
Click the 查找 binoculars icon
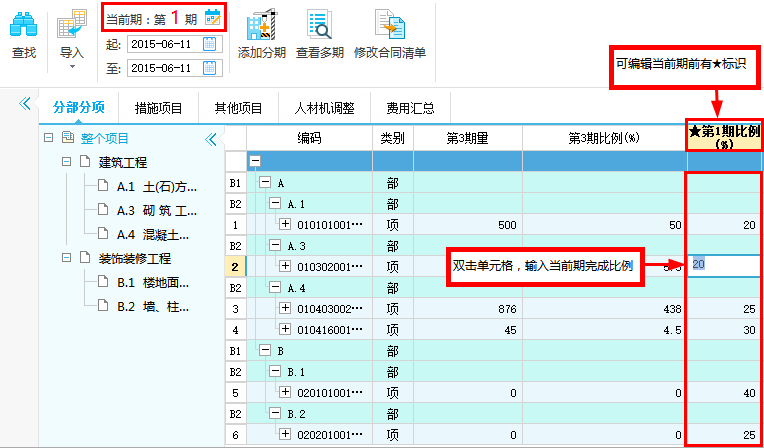[23, 24]
